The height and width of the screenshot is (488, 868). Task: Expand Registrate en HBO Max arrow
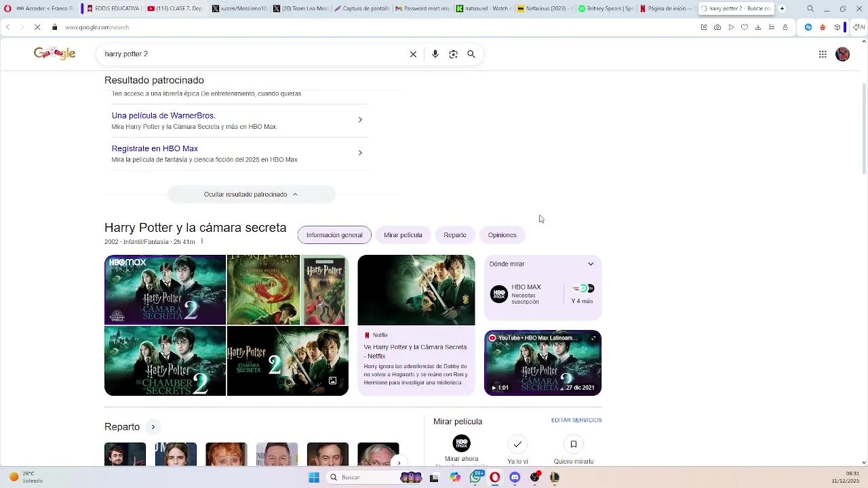pyautogui.click(x=360, y=153)
